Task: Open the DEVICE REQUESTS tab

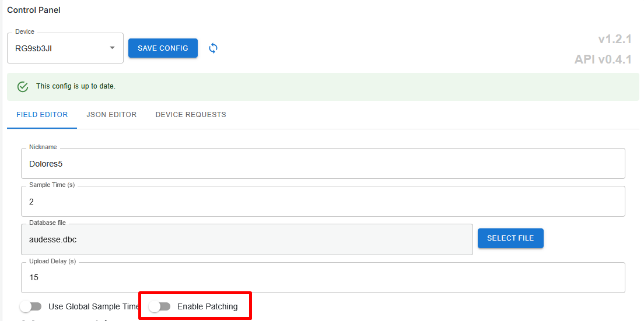Action: pos(191,115)
